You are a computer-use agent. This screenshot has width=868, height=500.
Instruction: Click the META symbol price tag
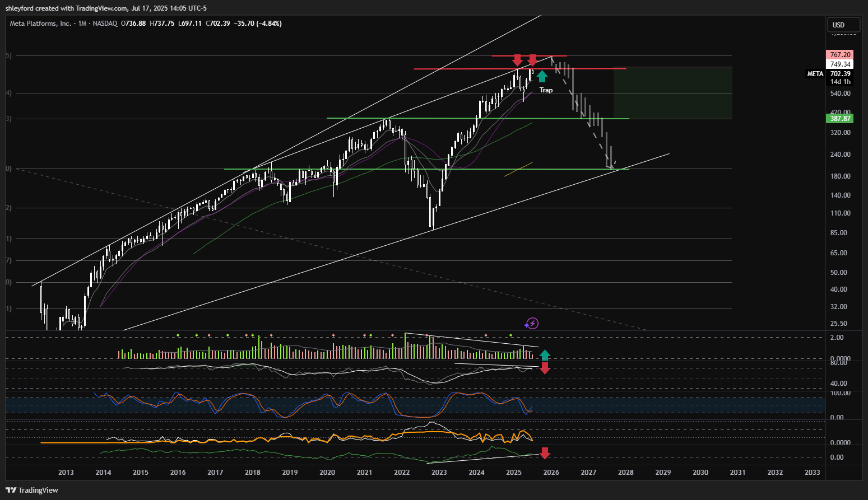pyautogui.click(x=815, y=74)
